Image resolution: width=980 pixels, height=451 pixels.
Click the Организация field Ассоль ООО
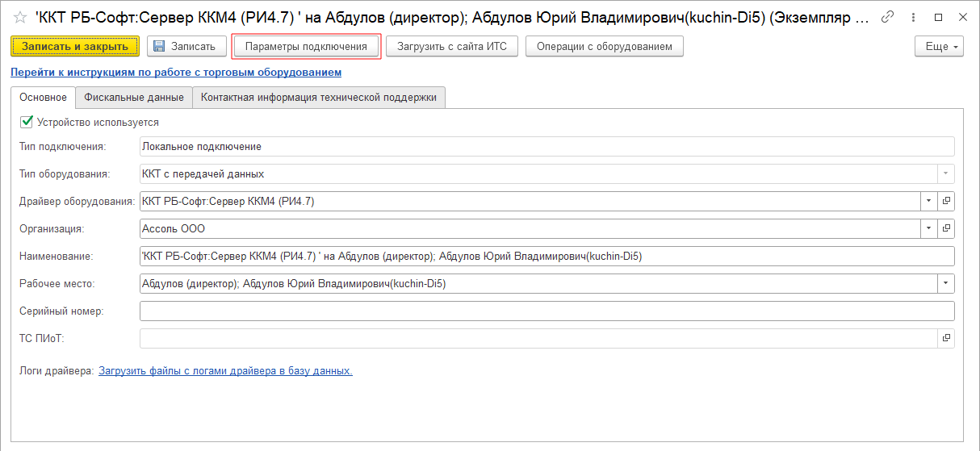[x=530, y=228]
